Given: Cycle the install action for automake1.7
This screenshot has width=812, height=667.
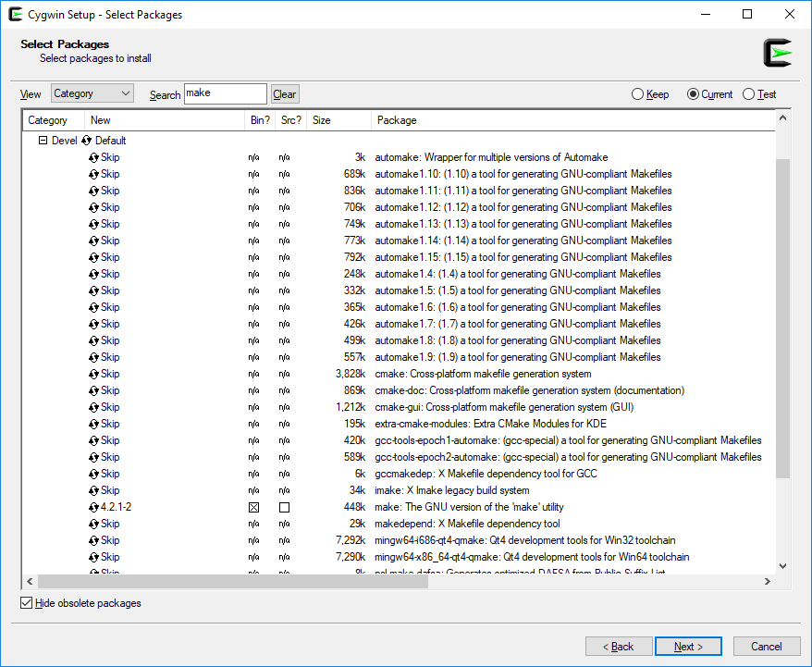Looking at the screenshot, I should click(93, 324).
